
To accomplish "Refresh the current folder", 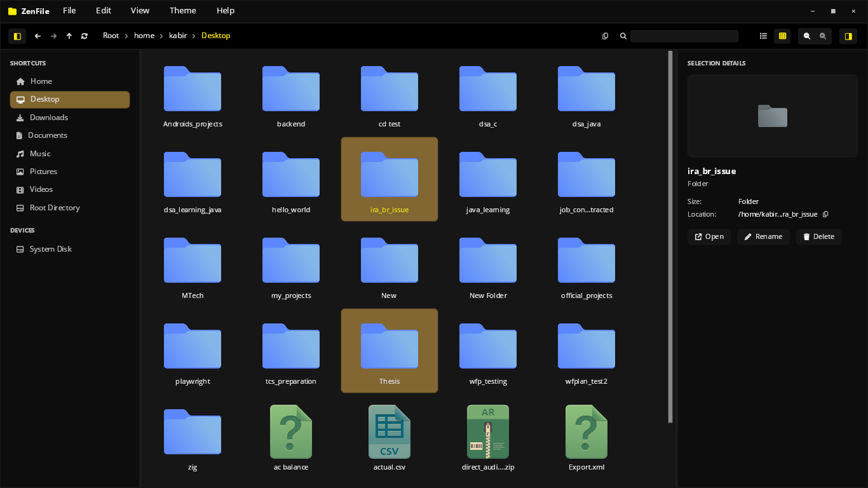I will pyautogui.click(x=85, y=36).
